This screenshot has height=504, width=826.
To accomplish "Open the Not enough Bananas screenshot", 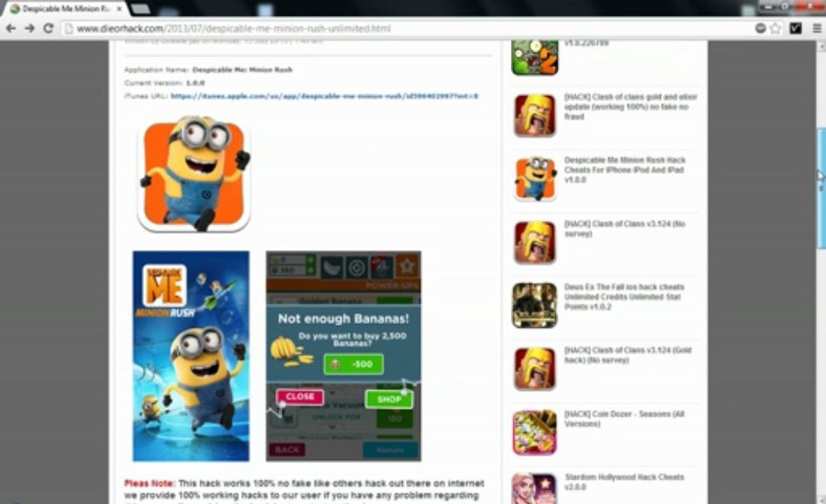I will pos(344,356).
